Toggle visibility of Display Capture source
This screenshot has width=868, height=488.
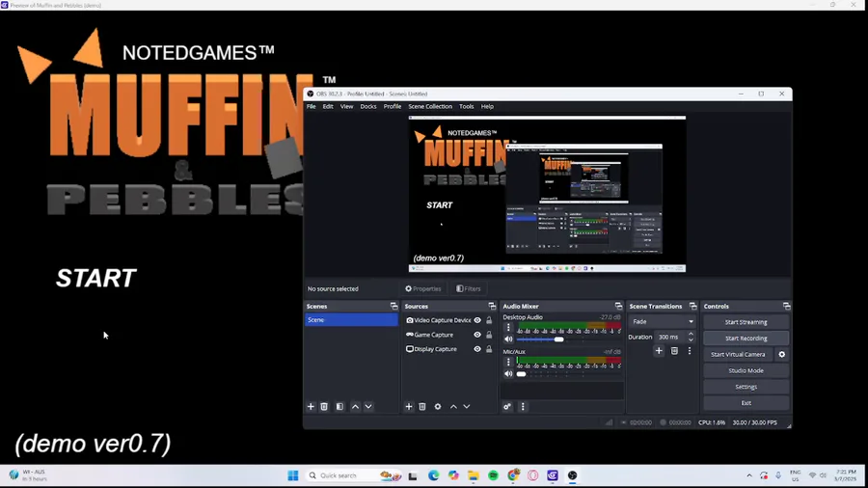[477, 349]
